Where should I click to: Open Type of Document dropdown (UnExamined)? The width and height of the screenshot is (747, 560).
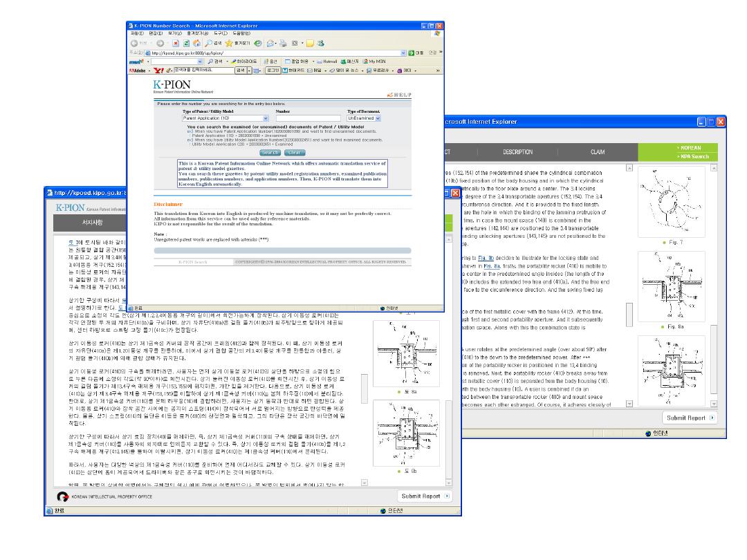tap(378, 118)
